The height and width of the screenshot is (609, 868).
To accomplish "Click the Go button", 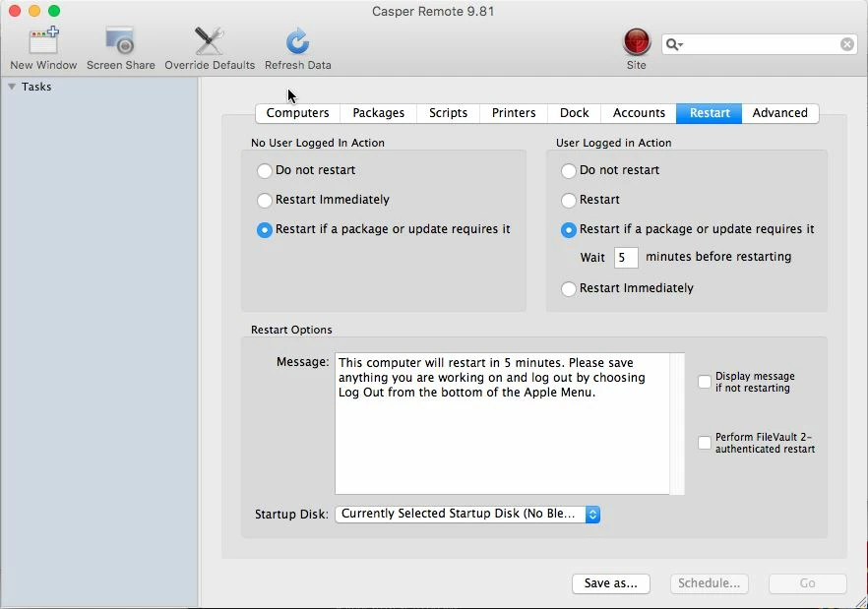I will [808, 583].
